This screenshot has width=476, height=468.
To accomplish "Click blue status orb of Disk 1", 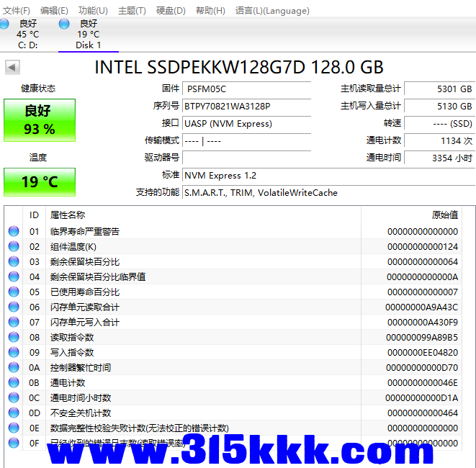I will click(64, 24).
